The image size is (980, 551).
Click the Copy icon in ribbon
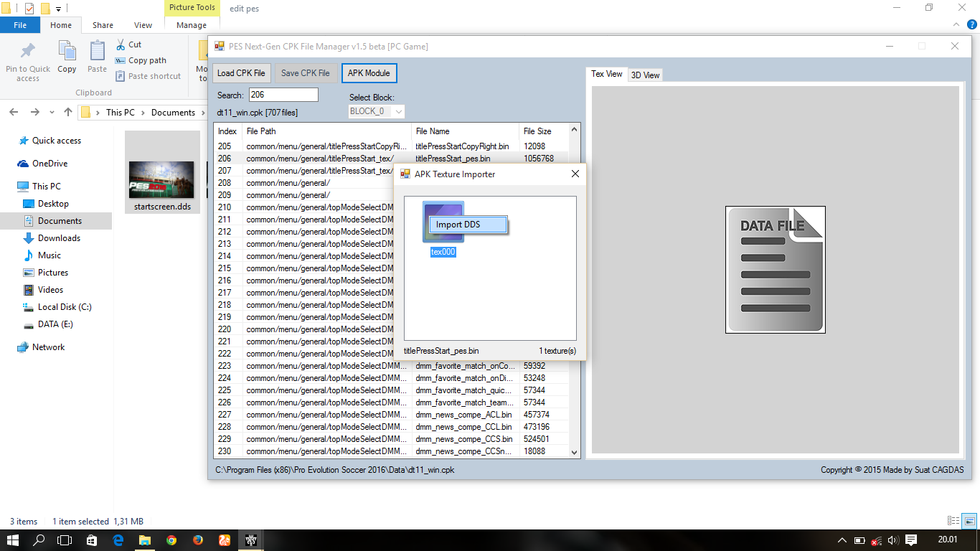point(67,52)
